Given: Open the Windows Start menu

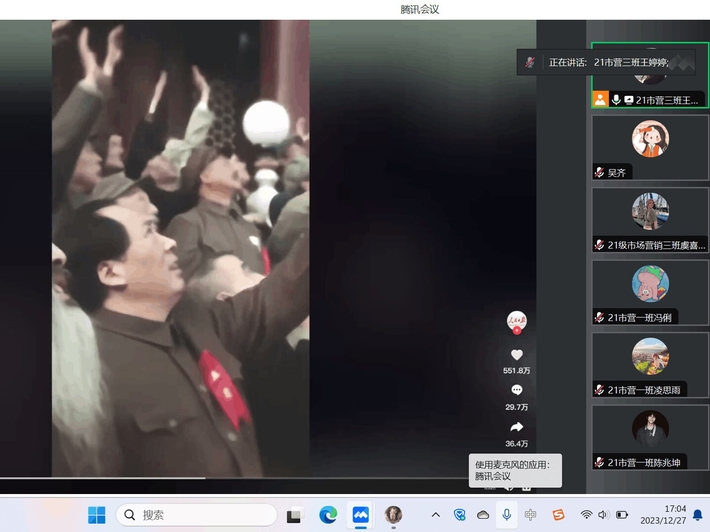Looking at the screenshot, I should (x=96, y=515).
